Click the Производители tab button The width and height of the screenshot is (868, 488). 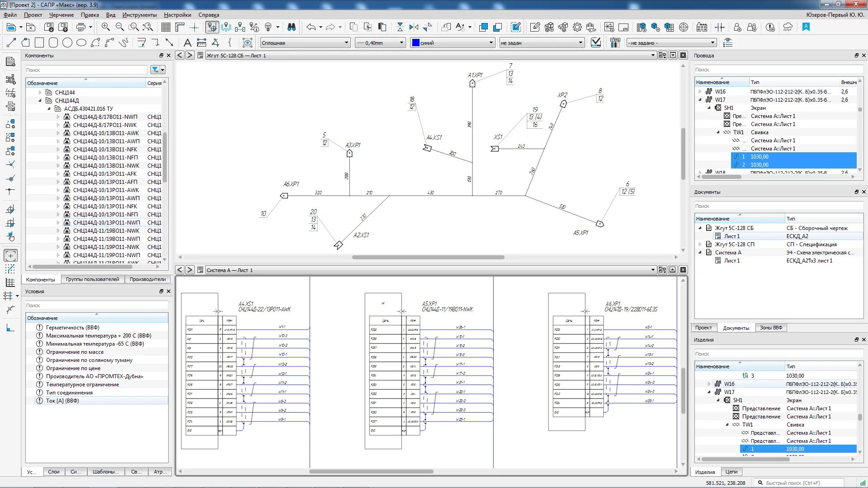point(147,279)
